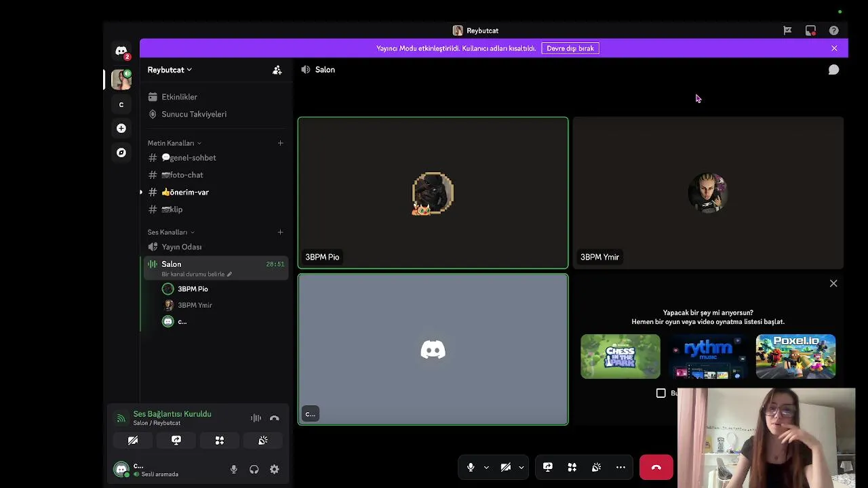Click the noise suppression waveform icon
This screenshot has width=868, height=488.
tap(256, 418)
